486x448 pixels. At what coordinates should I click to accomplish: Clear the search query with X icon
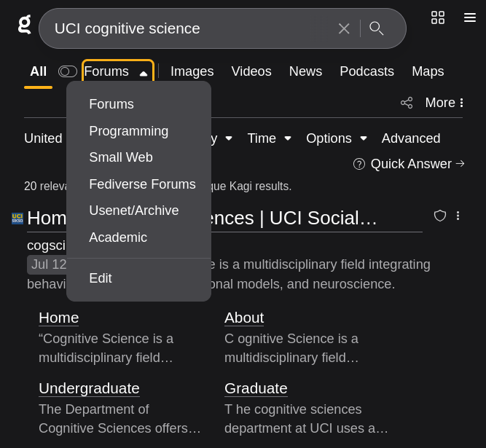pos(344,28)
